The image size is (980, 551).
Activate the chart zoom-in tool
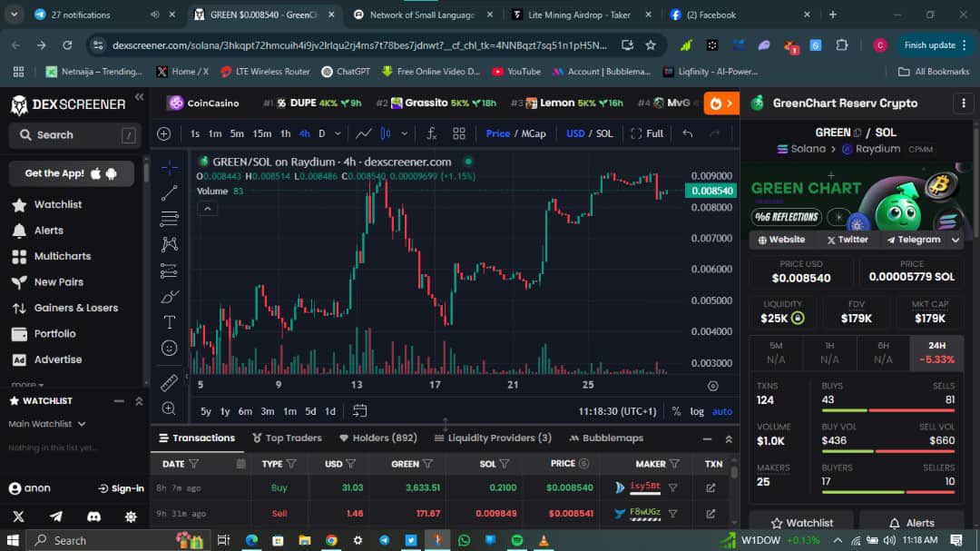tap(169, 408)
